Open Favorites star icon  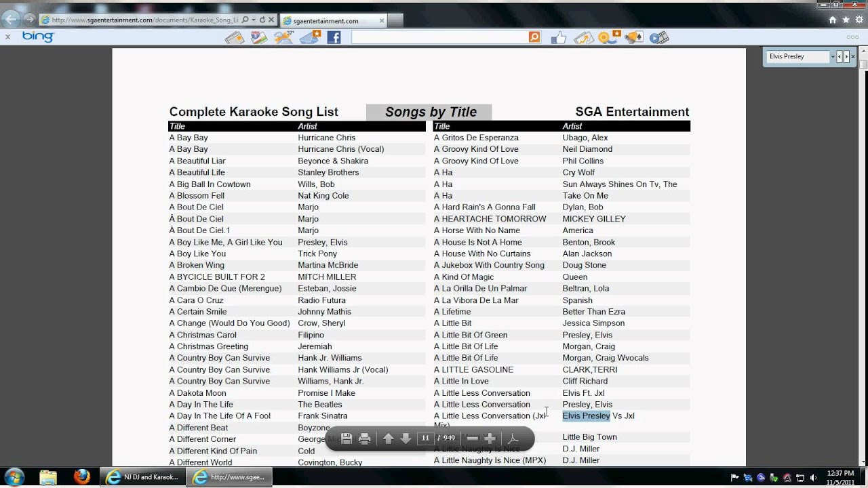click(x=846, y=20)
